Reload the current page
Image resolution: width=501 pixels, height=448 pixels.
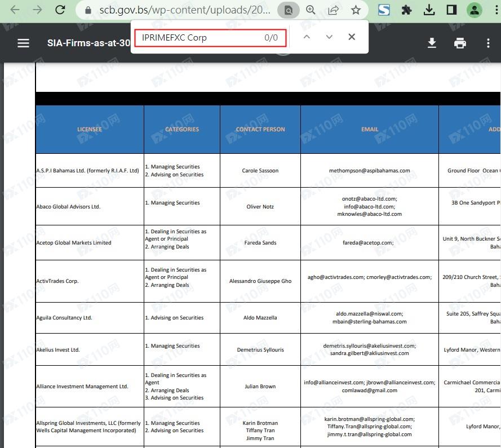(x=60, y=10)
